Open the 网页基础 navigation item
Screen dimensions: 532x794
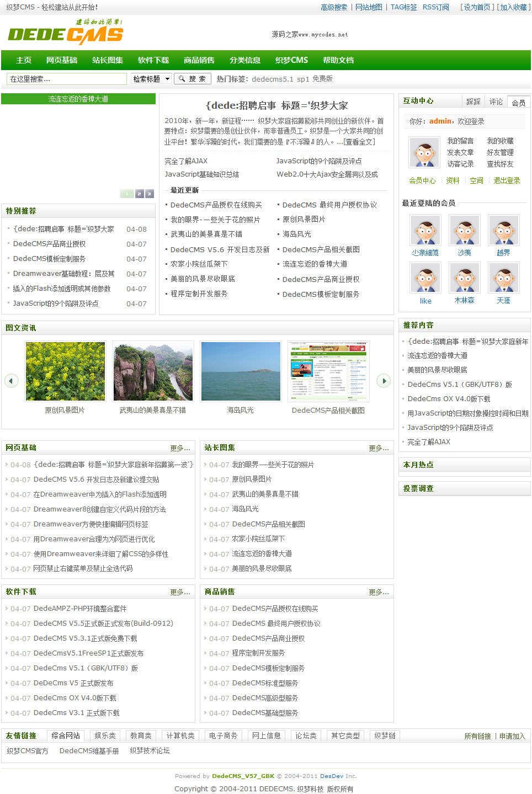pos(62,60)
